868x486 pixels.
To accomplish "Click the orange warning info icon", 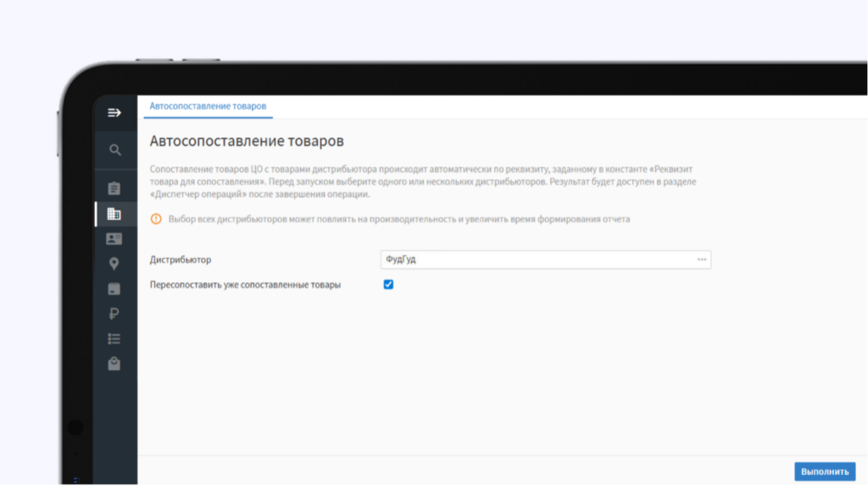I will click(x=156, y=219).
